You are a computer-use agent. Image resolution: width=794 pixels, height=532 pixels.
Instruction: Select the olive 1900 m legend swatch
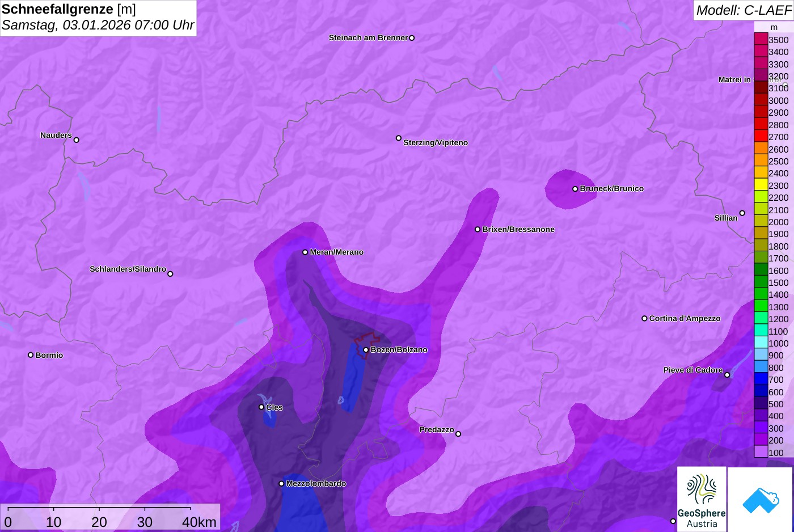[761, 234]
